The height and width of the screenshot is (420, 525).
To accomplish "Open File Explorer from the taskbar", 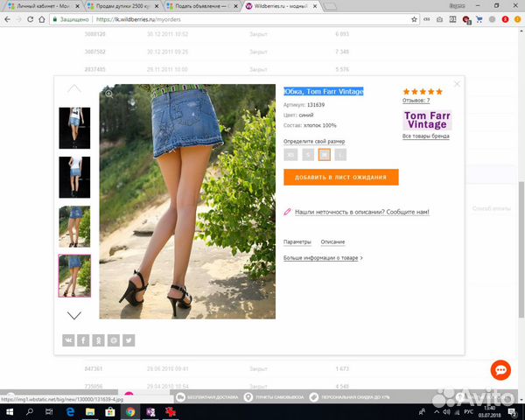I will click(90, 411).
